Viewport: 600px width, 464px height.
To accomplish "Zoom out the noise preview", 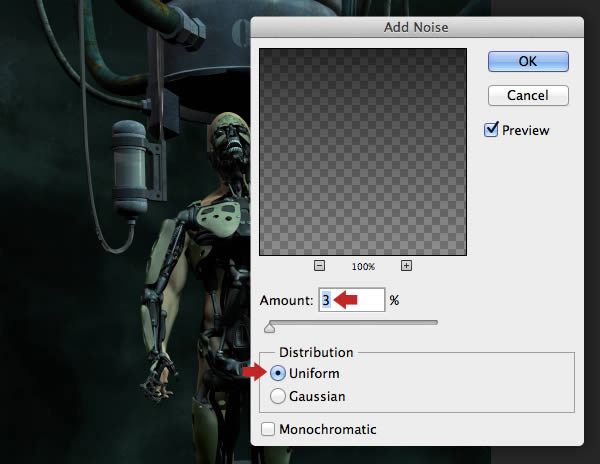I will (319, 265).
